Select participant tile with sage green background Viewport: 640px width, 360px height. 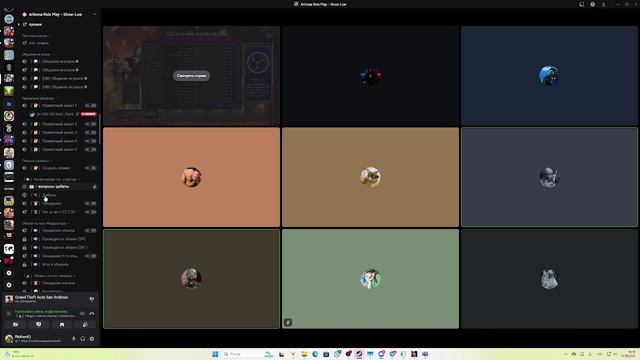[370, 279]
